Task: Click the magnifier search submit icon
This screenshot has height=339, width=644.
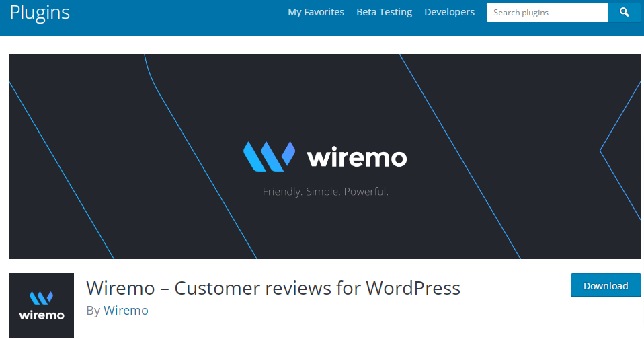Action: tap(624, 12)
